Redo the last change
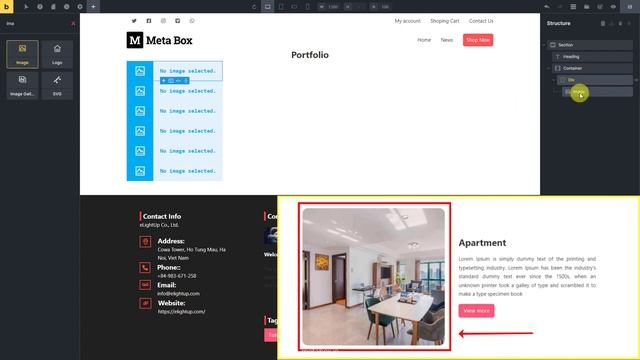Image resolution: width=640 pixels, height=360 pixels. click(560, 7)
